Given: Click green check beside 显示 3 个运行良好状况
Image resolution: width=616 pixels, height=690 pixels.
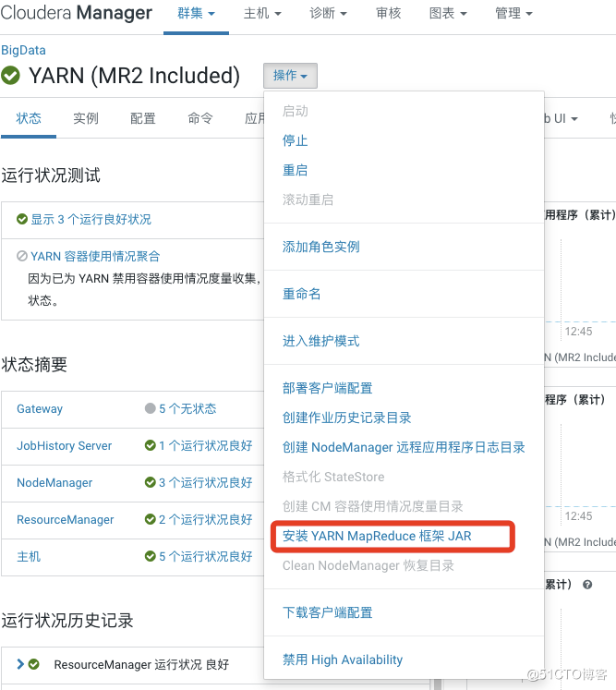Looking at the screenshot, I should point(22,219).
